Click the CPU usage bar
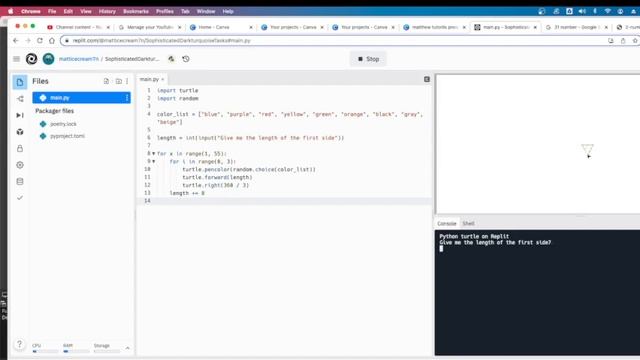The image size is (640, 360). point(44,351)
